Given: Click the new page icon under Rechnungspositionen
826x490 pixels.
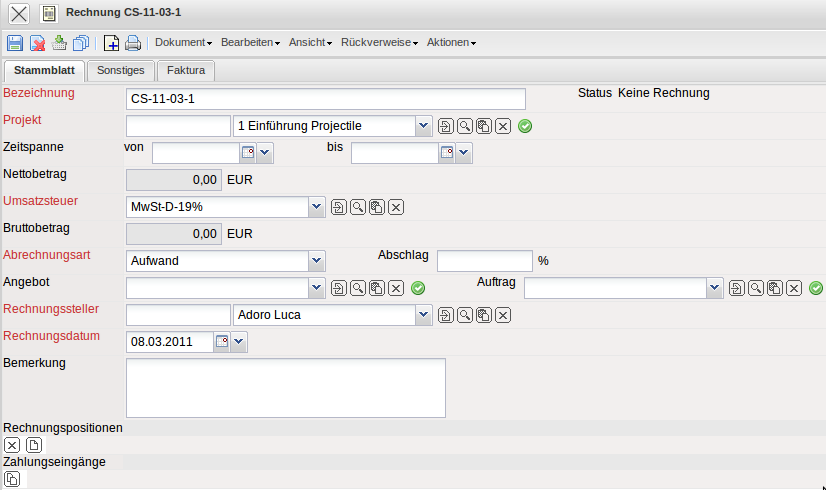Looking at the screenshot, I should [34, 445].
